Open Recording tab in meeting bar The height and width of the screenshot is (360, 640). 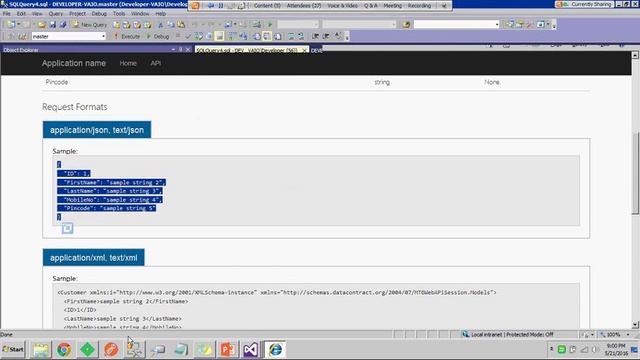click(x=419, y=6)
